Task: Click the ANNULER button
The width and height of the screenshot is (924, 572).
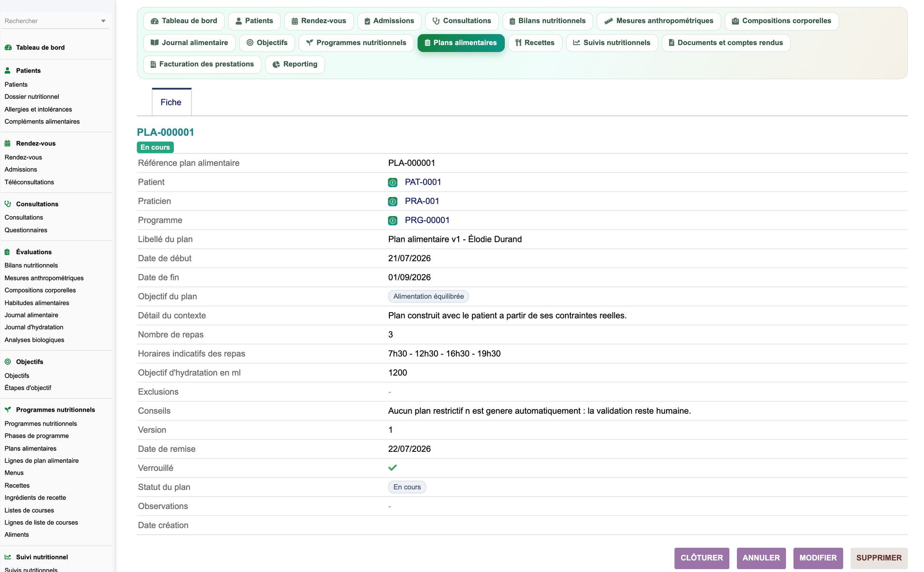Action: [x=761, y=558]
